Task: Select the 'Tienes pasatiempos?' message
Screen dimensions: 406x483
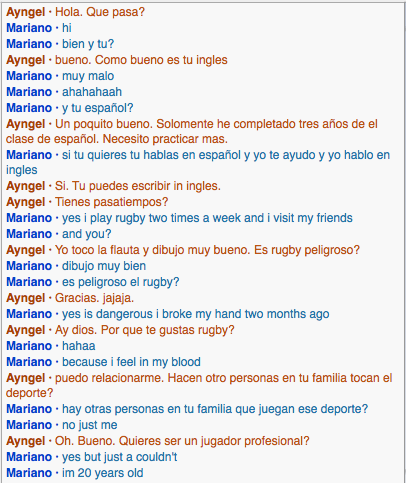Action: click(x=111, y=202)
